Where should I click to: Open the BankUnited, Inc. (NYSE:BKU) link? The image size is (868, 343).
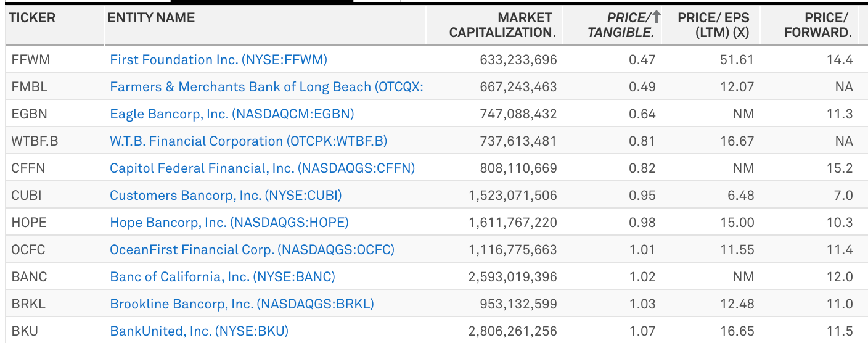[x=199, y=331]
